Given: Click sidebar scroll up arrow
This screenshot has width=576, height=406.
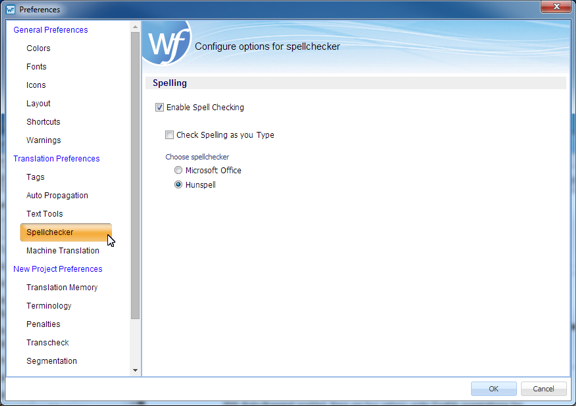Looking at the screenshot, I should (135, 27).
